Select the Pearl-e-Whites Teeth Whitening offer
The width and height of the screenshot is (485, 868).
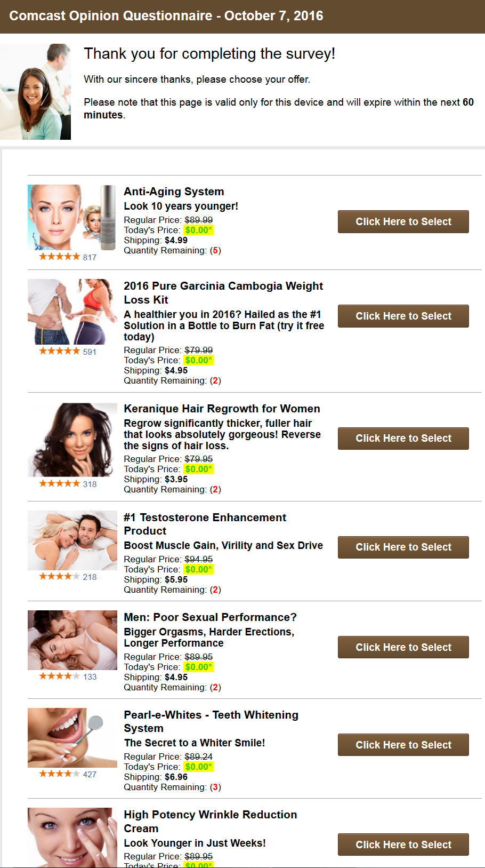[x=403, y=745]
